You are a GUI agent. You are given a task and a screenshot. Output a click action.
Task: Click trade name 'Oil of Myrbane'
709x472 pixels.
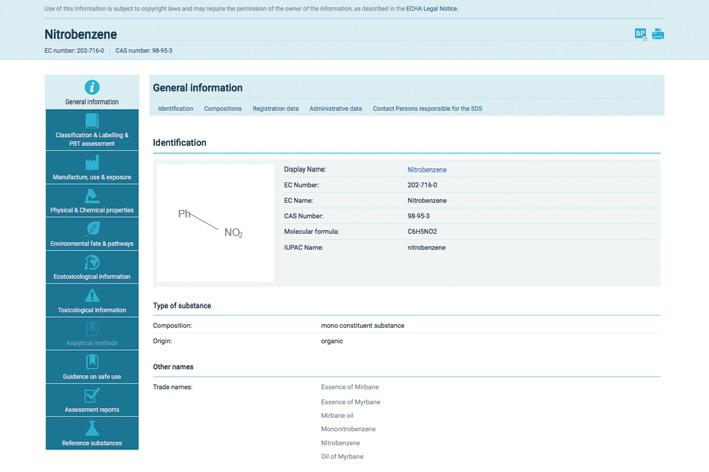coord(342,457)
